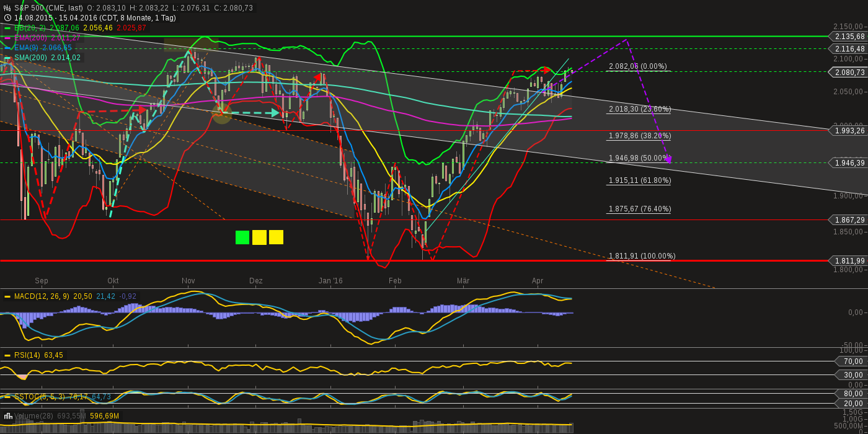This screenshot has height=434, width=868.
Task: Click the RSI(14) 63,45 panel label
Action: [38, 355]
